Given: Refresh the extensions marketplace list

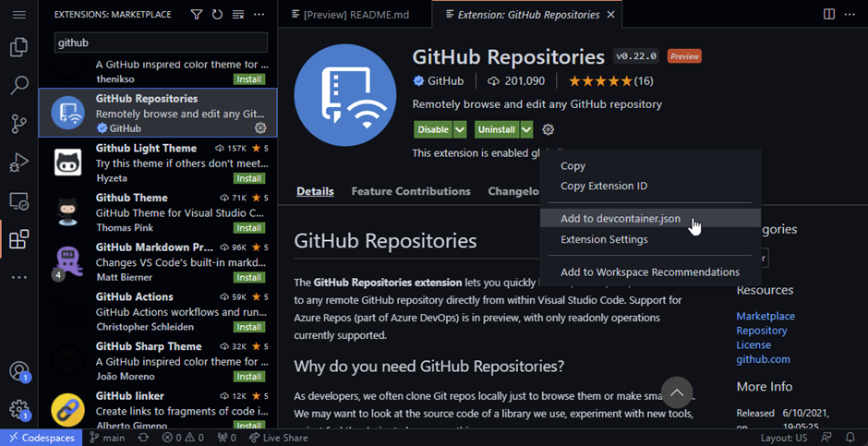Looking at the screenshot, I should click(x=217, y=15).
